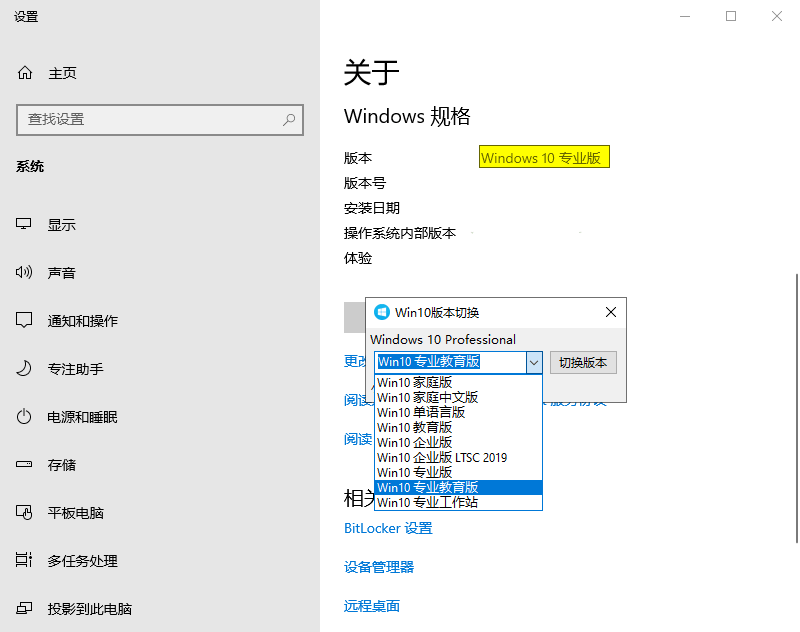The width and height of the screenshot is (800, 632).
Task: Select Win10 专业工作站 in dropdown list
Action: tap(428, 502)
